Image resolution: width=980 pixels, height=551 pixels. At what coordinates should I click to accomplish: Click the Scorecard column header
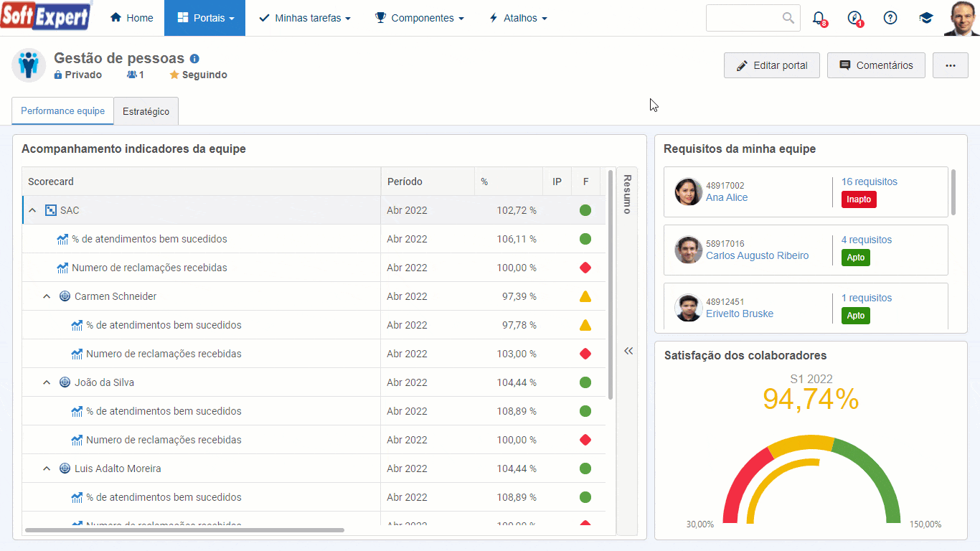(x=202, y=182)
